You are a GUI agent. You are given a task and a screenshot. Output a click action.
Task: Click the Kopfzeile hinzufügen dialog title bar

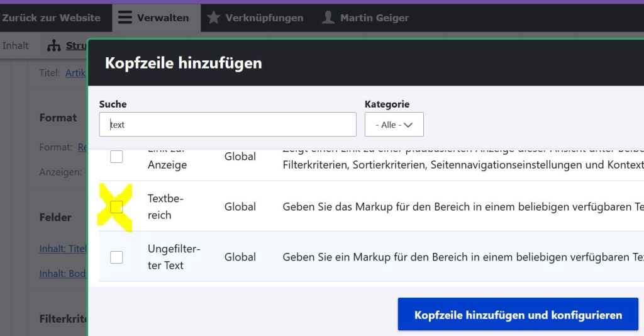(365, 63)
